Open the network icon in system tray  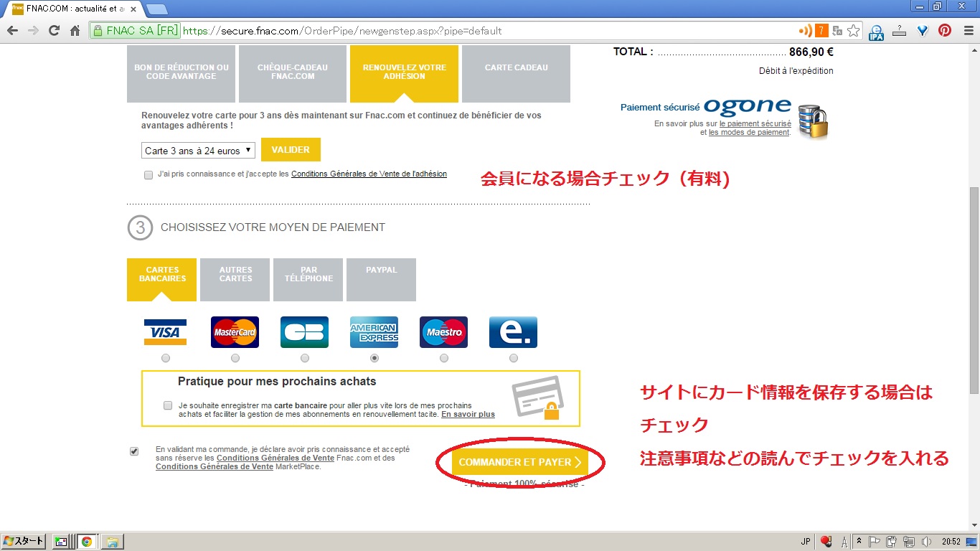tap(910, 542)
